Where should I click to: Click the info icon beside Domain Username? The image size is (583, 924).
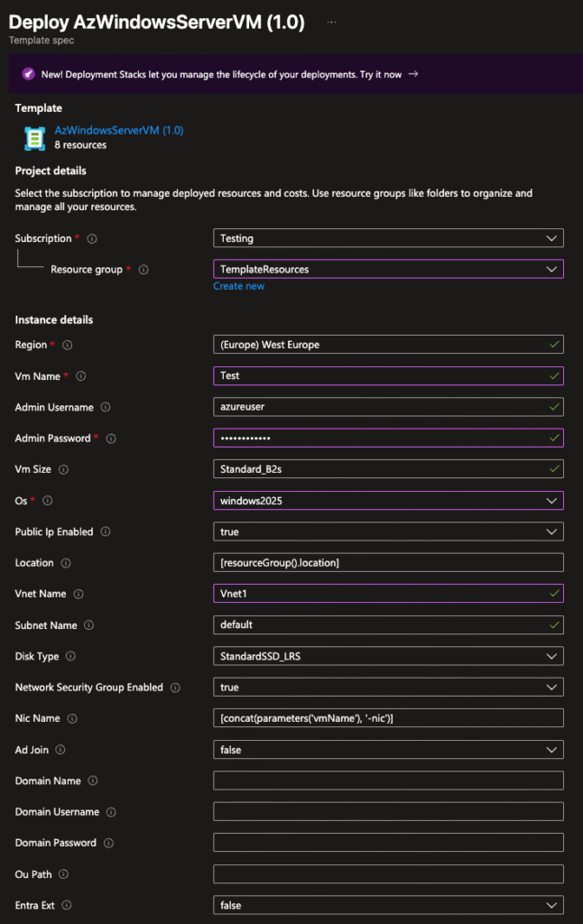click(x=111, y=812)
